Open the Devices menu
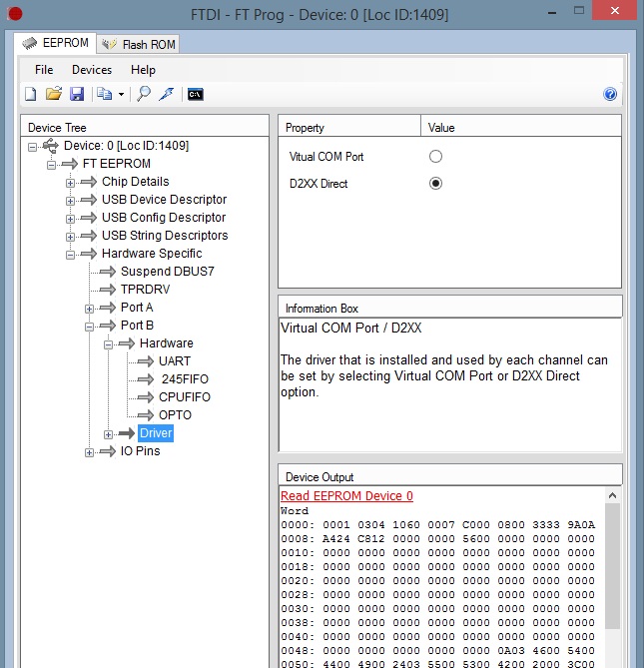The height and width of the screenshot is (668, 644). 92,70
